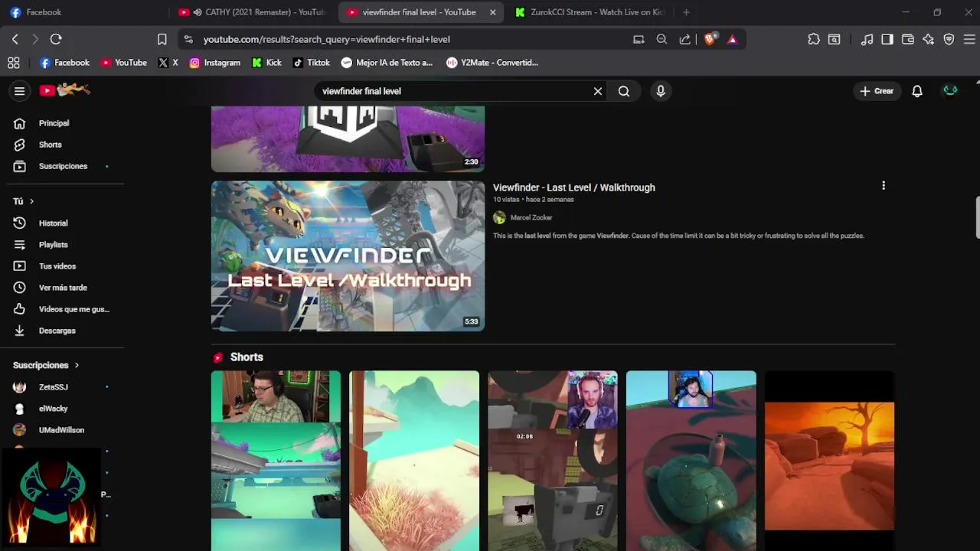Click the YouTube logo in header
Screen dimensions: 980x551
[x=65, y=90]
